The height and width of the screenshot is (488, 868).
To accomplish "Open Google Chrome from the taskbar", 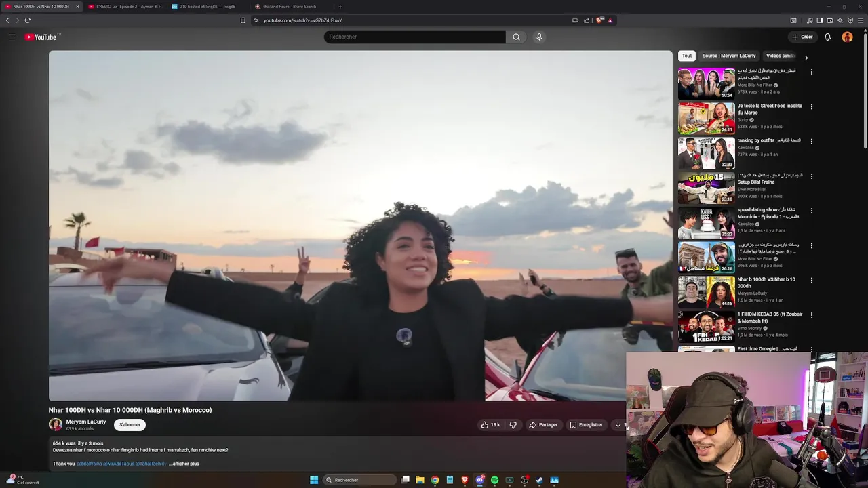I will point(435,480).
